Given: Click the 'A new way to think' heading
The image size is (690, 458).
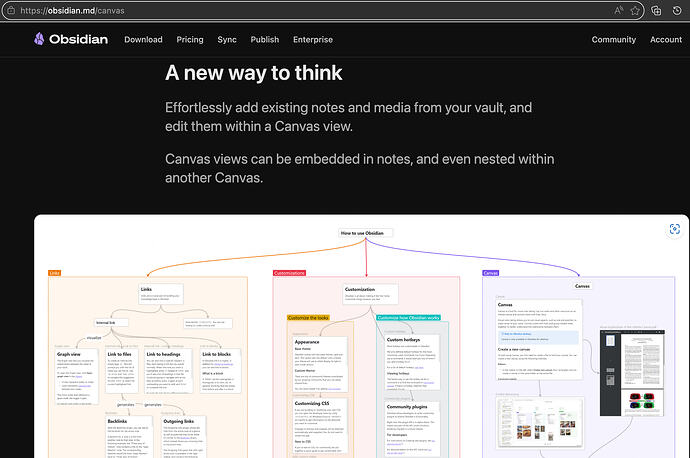Looking at the screenshot, I should point(253,73).
